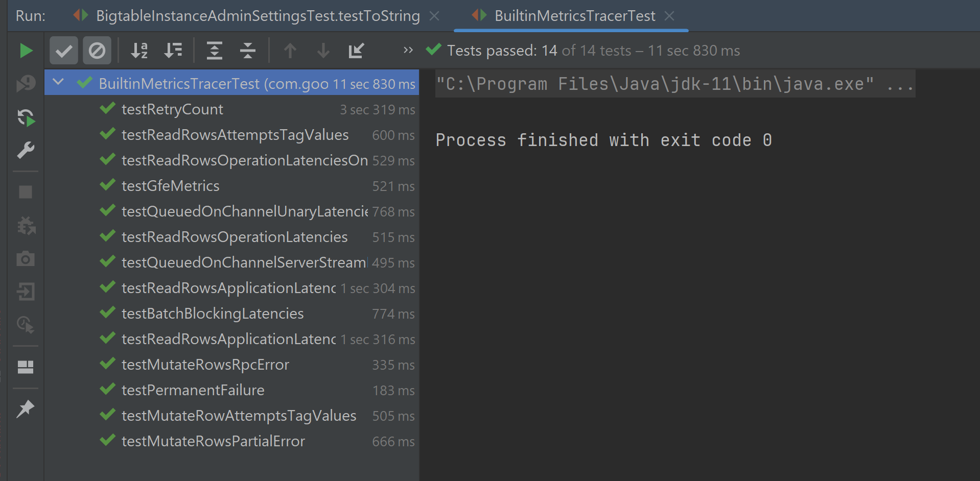Select the BuiltinMetricsTracerTest tab
Screen dimensions: 980x481
(575, 16)
